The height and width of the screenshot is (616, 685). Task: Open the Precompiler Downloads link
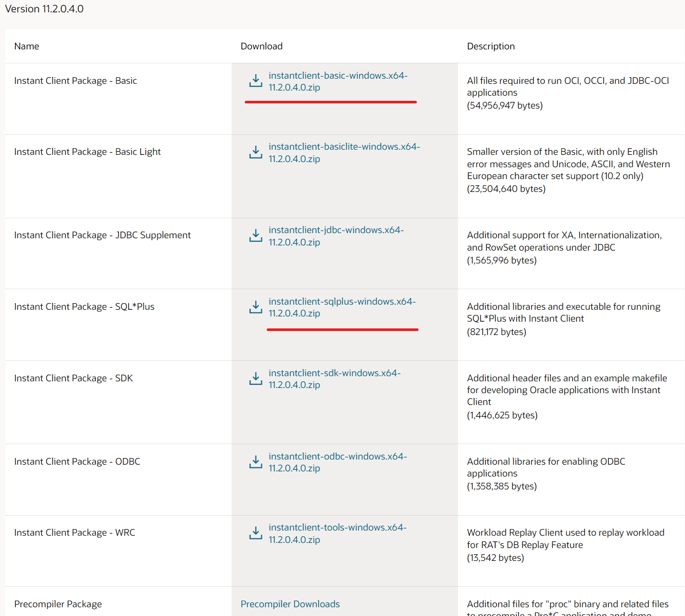(x=290, y=604)
